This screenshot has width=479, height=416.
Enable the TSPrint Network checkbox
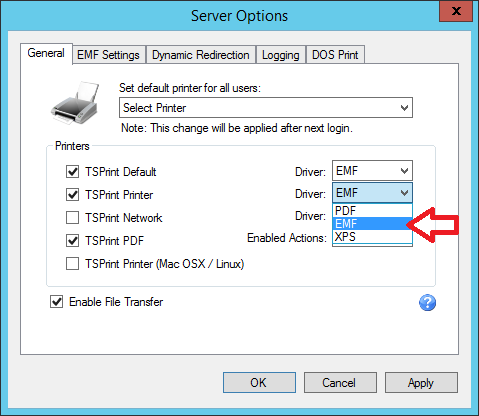[x=72, y=218]
